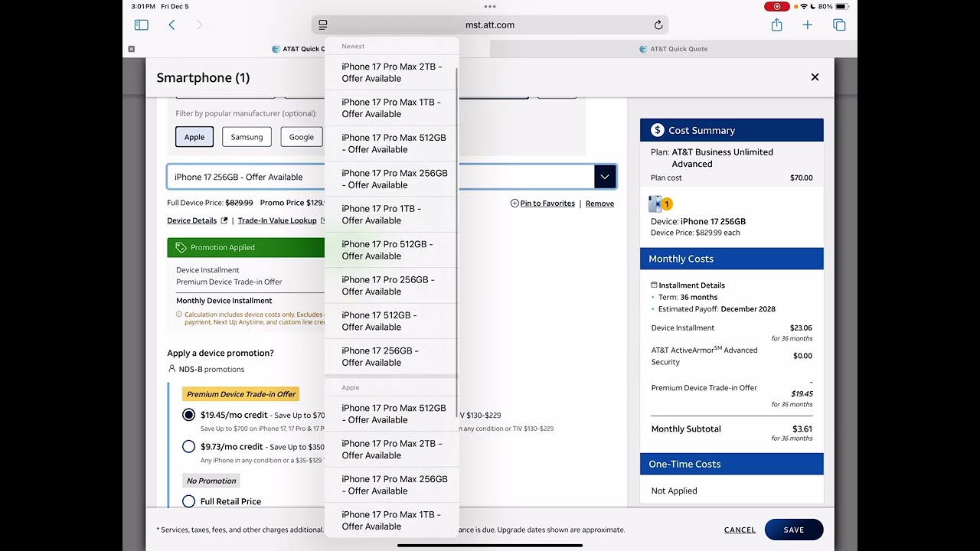Screen dimensions: 980x551
Task: Tap the multitasking three-dot icon
Action: (x=490, y=6)
